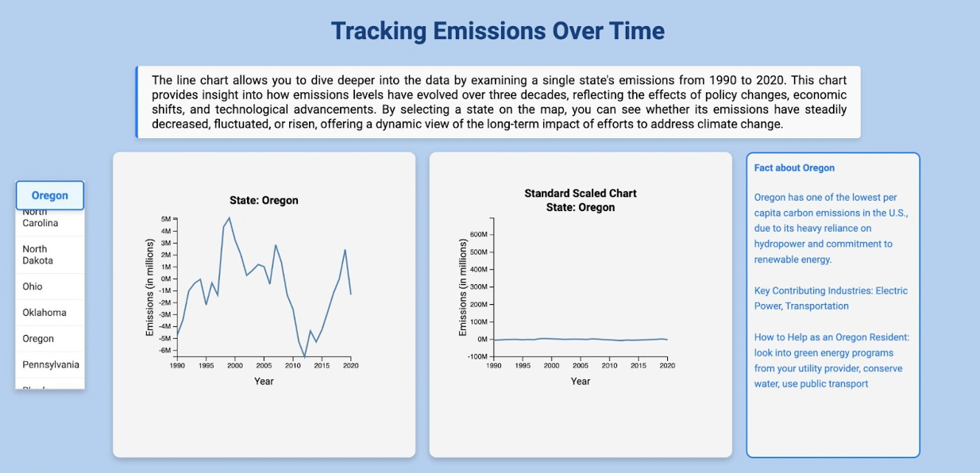Choose Pennsylvania from the state list

point(51,365)
